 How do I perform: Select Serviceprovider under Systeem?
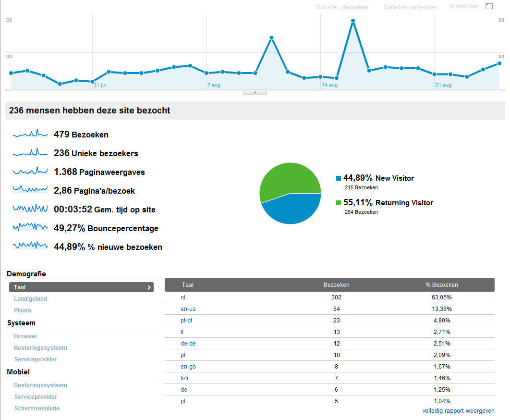pos(36,359)
